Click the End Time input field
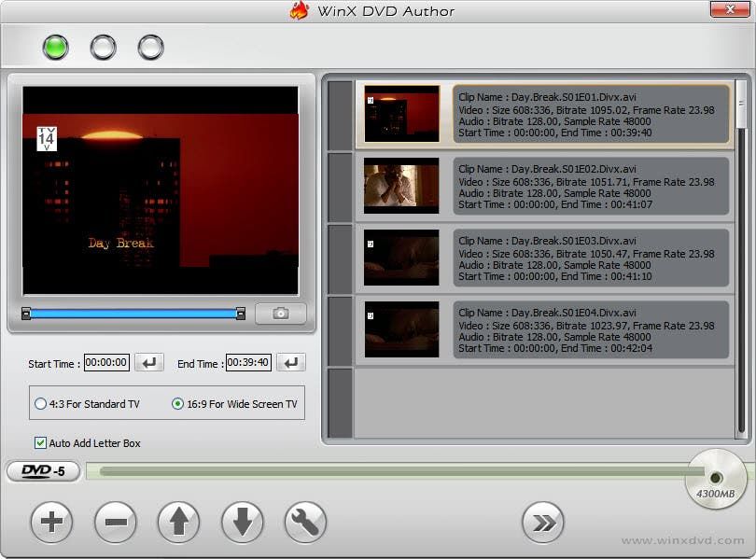The width and height of the screenshot is (756, 559). [x=248, y=362]
